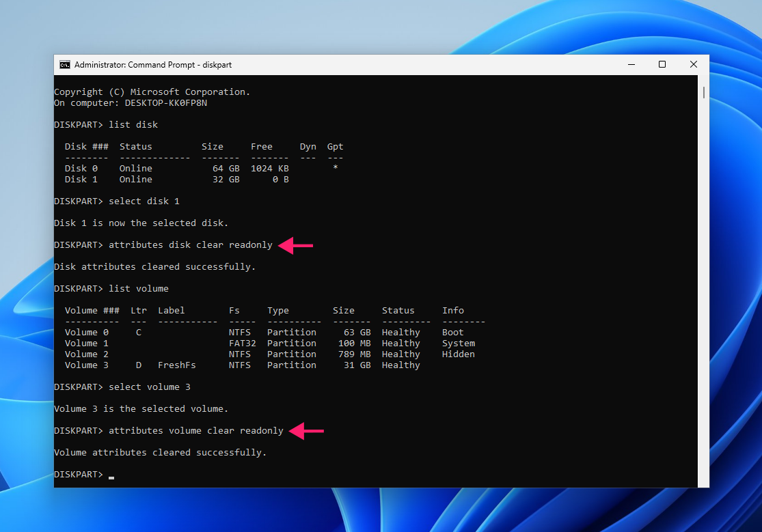Click the '63 GB' volume size
The height and width of the screenshot is (532, 762).
[x=357, y=333]
